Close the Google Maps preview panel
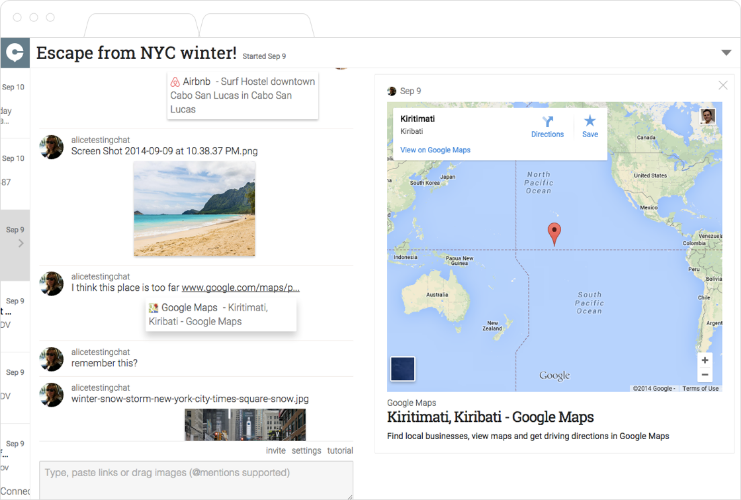The width and height of the screenshot is (741, 500). (x=723, y=85)
